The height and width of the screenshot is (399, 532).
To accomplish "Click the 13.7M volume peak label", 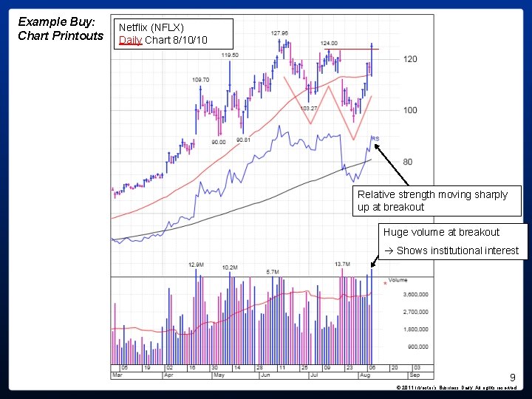I will pos(342,265).
